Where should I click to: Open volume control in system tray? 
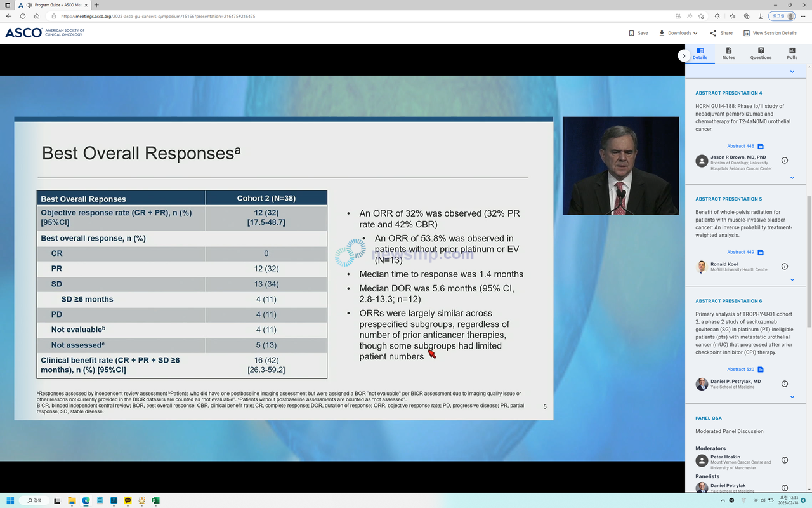tap(763, 500)
